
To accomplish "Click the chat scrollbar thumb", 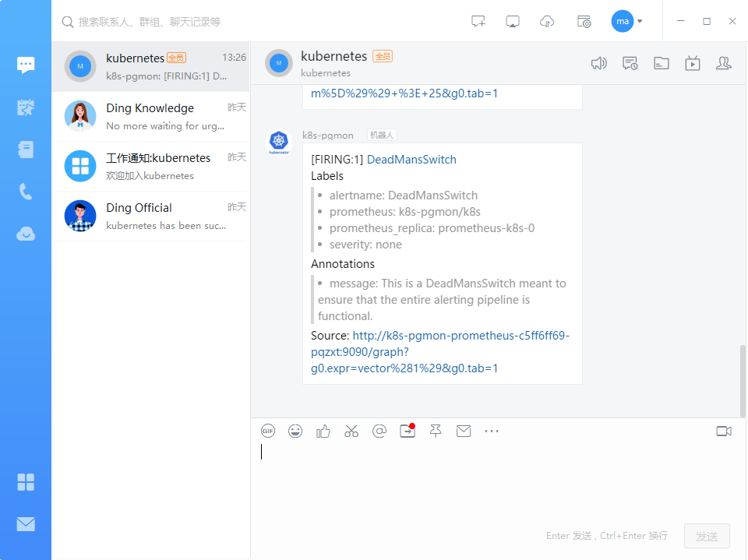I will (743, 381).
